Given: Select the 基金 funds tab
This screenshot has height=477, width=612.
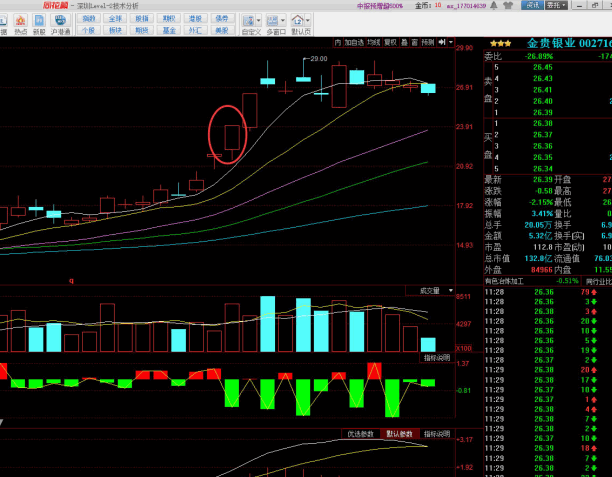Looking at the screenshot, I should pyautogui.click(x=169, y=30).
